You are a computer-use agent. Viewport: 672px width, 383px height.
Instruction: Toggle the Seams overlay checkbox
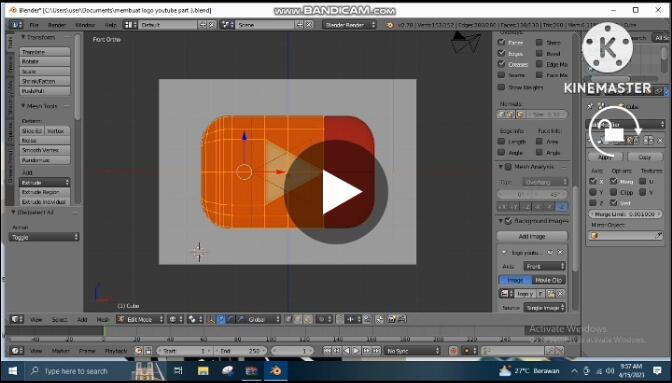(501, 75)
